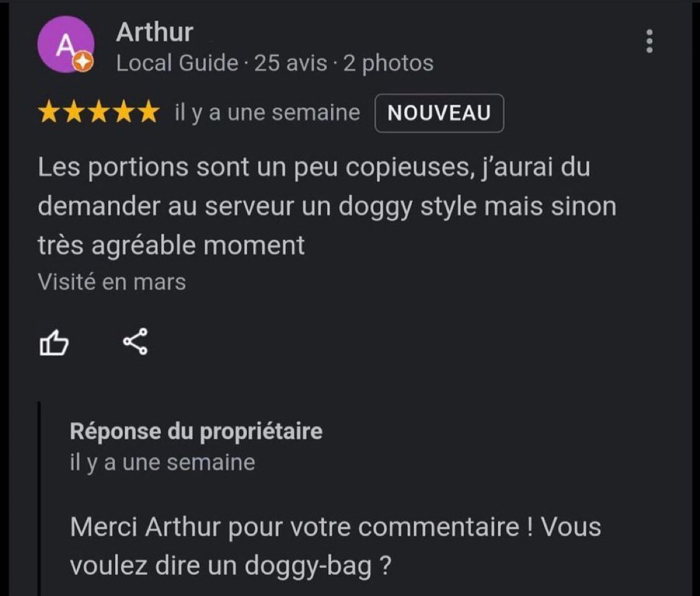The width and height of the screenshot is (700, 596).
Task: Tap the owner's reply date text
Action: click(162, 462)
